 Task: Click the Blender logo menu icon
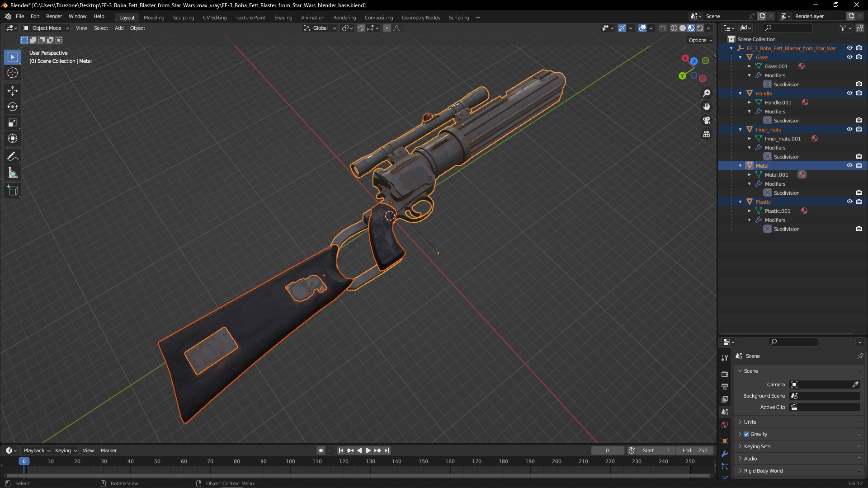[8, 16]
